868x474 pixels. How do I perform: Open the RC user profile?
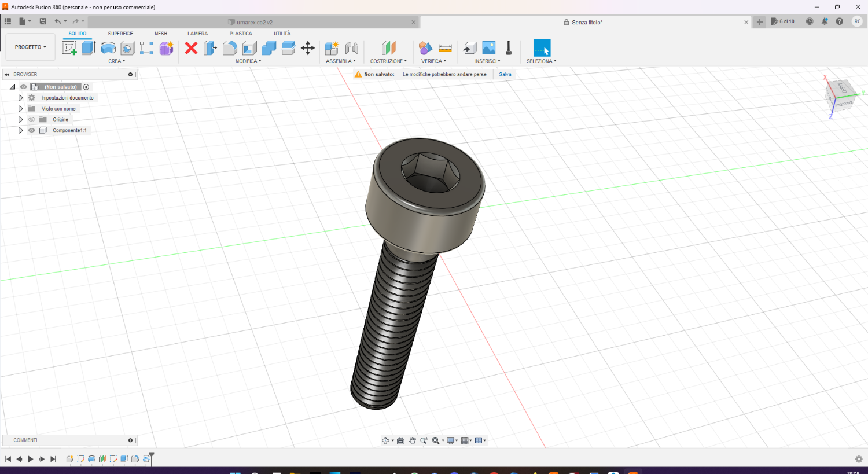click(858, 21)
